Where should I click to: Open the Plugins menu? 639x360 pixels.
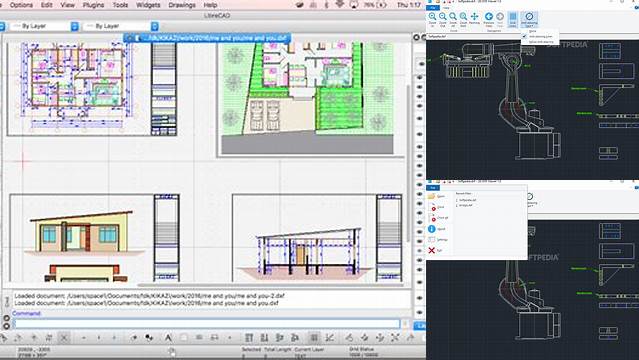[x=93, y=5]
